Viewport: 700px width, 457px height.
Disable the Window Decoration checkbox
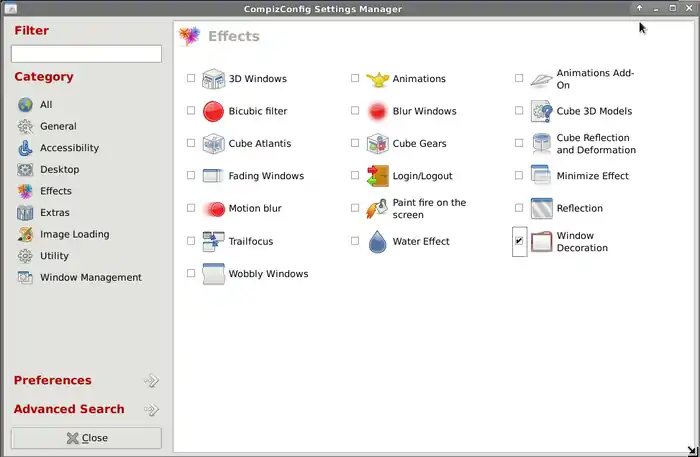tap(519, 241)
